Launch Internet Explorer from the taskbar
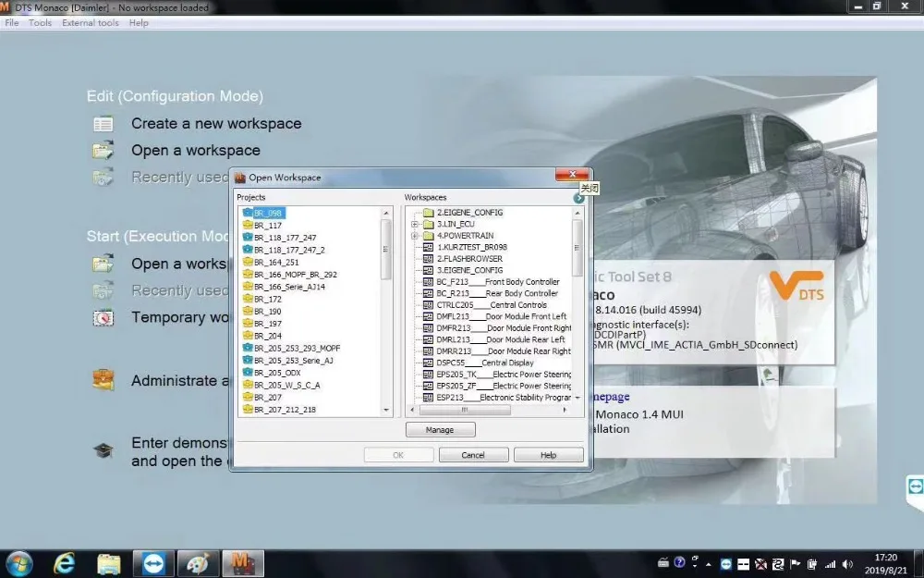924x578 pixels. (64, 564)
